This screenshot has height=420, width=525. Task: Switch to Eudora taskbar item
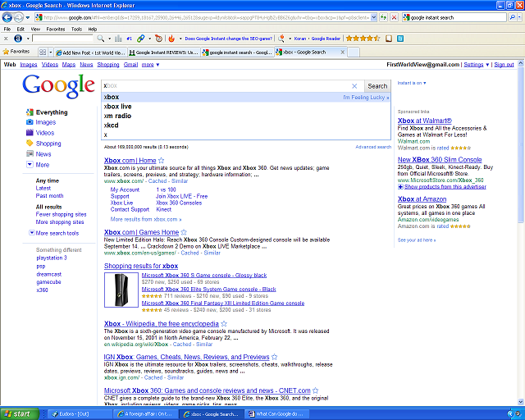[78, 414]
